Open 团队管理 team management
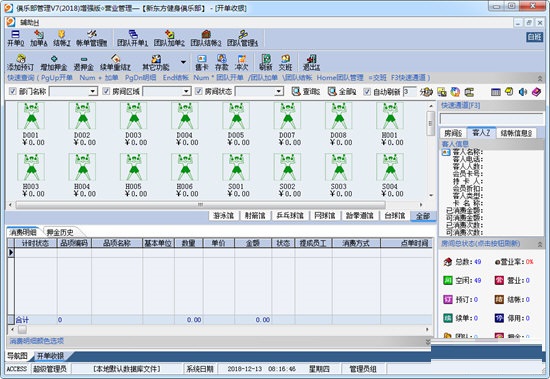 [x=242, y=38]
